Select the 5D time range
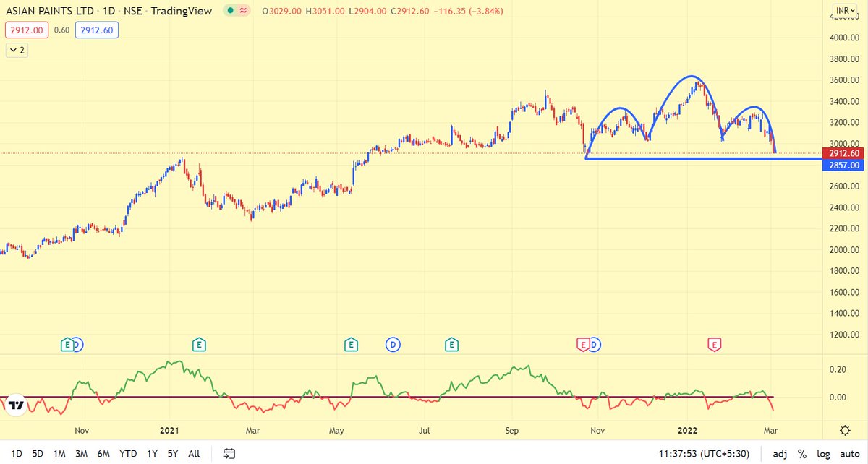The image size is (868, 464). pos(36,453)
